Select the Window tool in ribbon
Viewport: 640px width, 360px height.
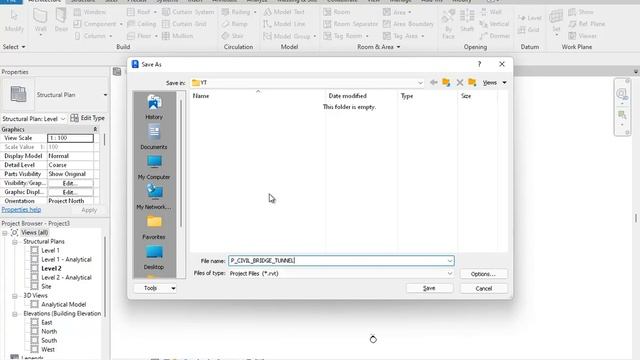pos(89,12)
